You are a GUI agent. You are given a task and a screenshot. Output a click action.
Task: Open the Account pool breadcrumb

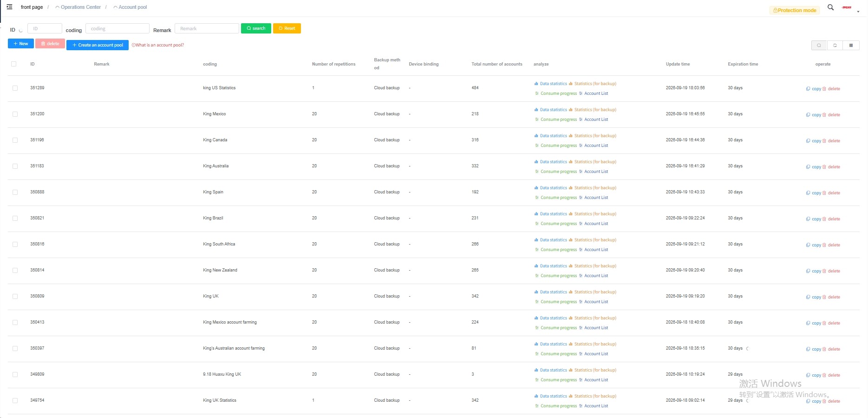(130, 7)
